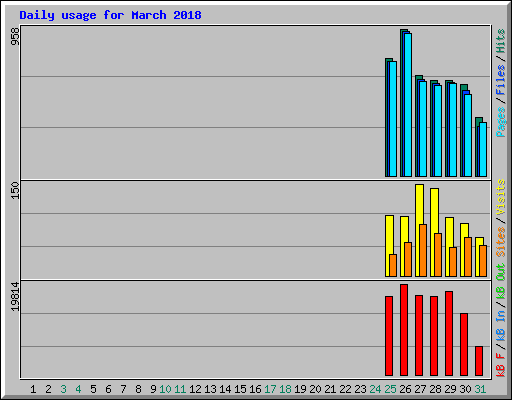512x400 pixels.
Task: Click the orange sites bar for day 25
Action: 393,265
